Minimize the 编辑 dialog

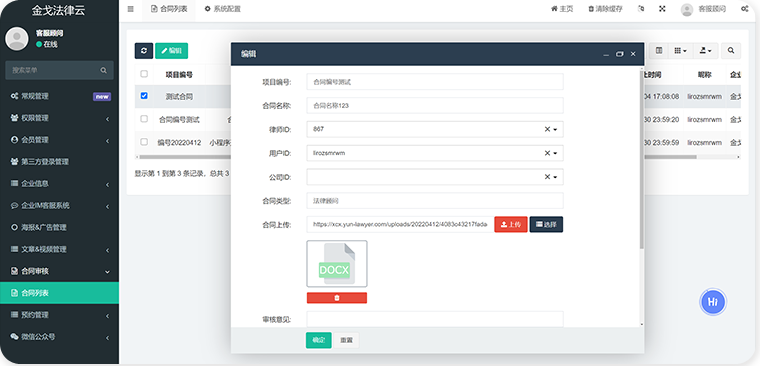pos(606,54)
